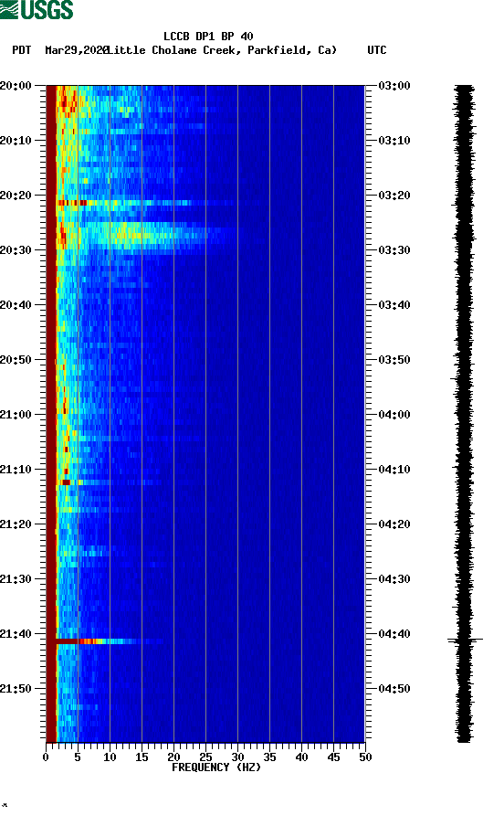504x815 pixels.
Task: Click the large spike in the seismogram trace
Action: tap(465, 640)
